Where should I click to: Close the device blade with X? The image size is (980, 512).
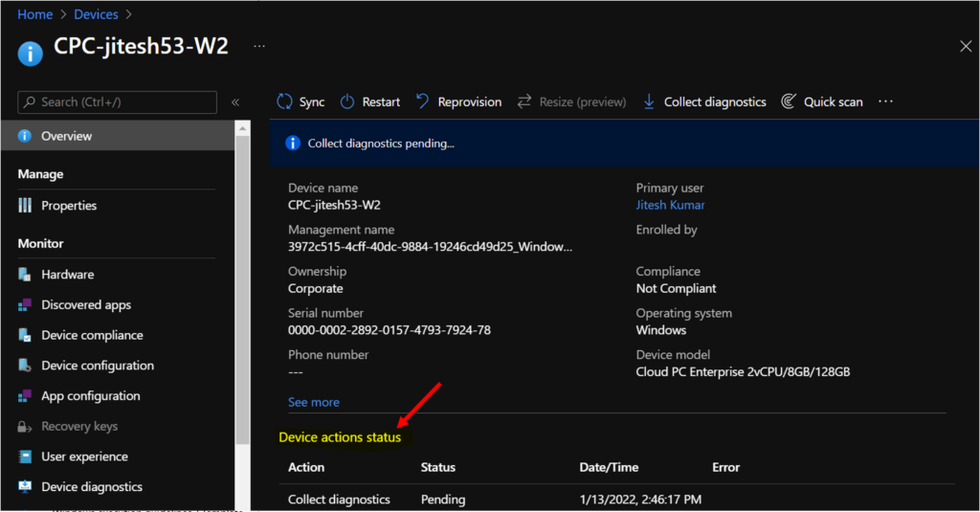click(966, 46)
